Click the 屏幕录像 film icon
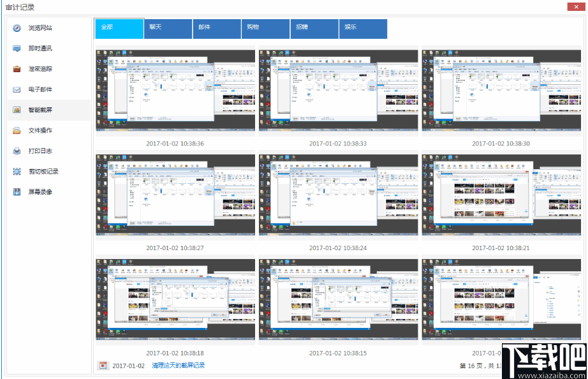588x379 pixels. coord(17,192)
